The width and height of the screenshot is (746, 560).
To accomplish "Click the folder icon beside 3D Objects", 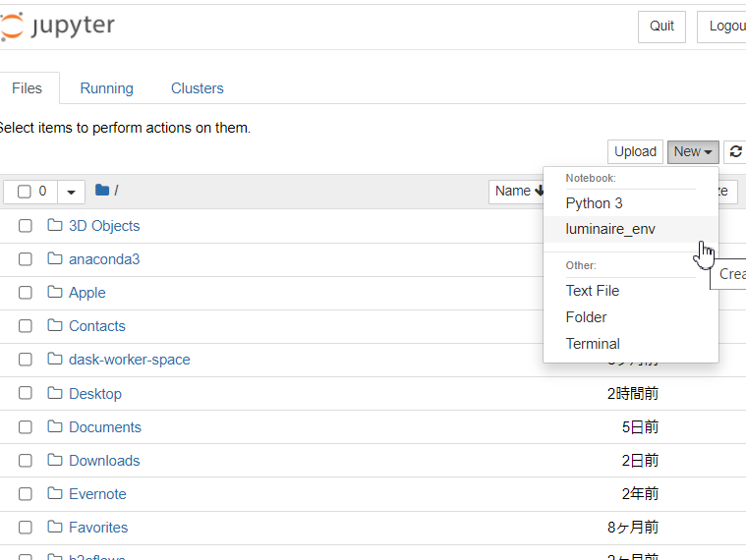I will click(55, 226).
